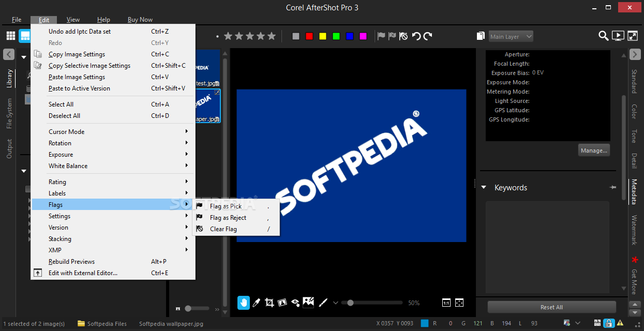Viewport: 644px width, 331px height.
Task: Select the red-eye removal tool
Action: tap(295, 303)
